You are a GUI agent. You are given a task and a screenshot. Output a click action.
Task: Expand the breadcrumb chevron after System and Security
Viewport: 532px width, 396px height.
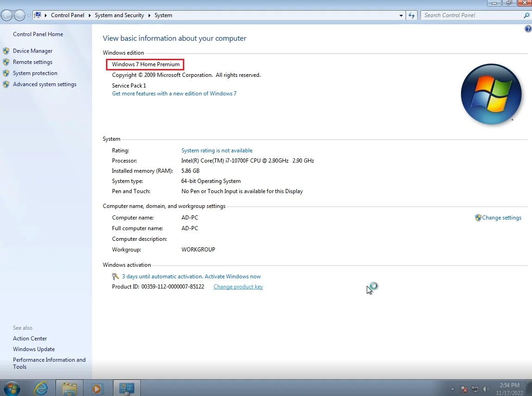(x=149, y=15)
